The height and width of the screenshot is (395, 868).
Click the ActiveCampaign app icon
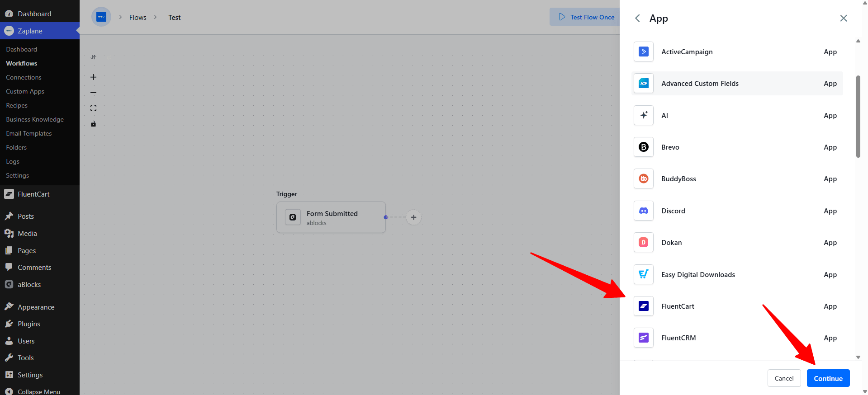643,52
